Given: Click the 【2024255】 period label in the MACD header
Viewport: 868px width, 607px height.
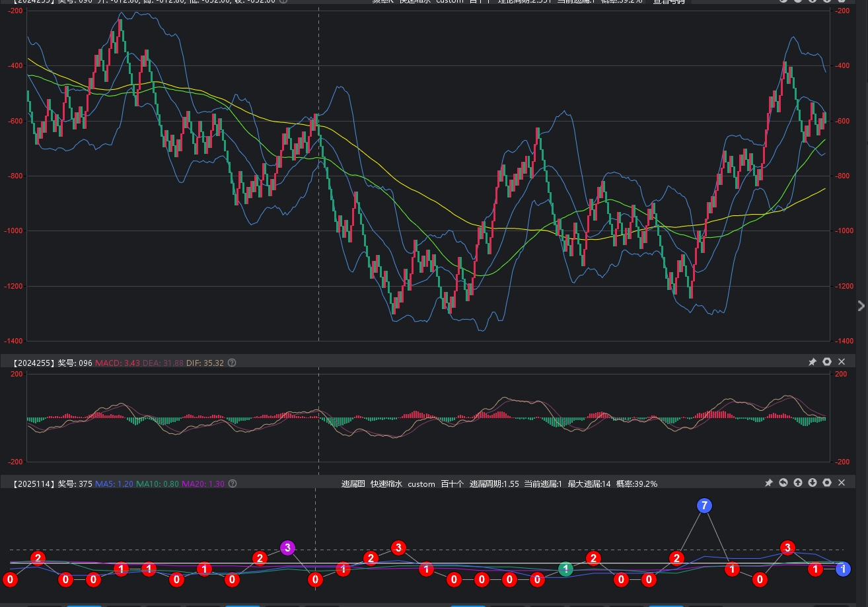Looking at the screenshot, I should [34, 363].
